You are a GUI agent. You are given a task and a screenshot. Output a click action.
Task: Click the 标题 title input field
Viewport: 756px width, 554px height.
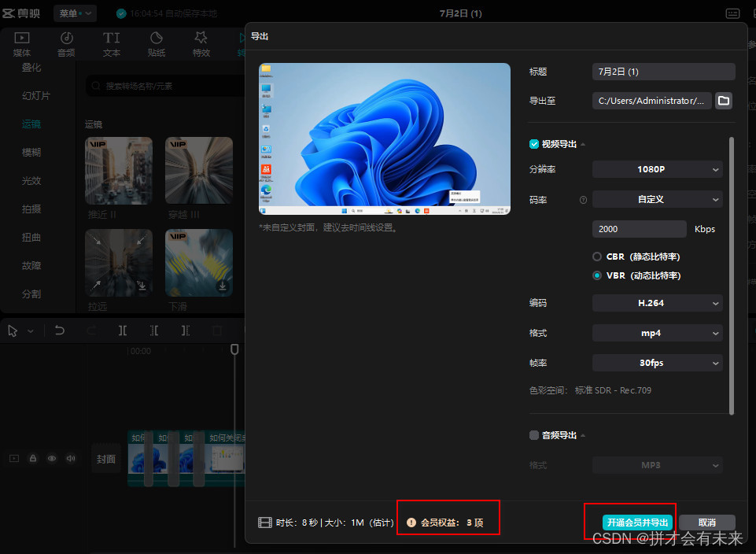[663, 72]
